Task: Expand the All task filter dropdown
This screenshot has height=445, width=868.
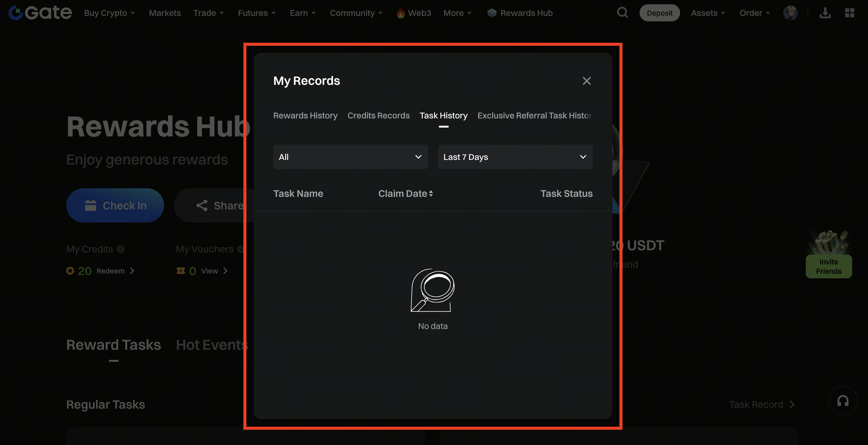Action: coord(350,157)
